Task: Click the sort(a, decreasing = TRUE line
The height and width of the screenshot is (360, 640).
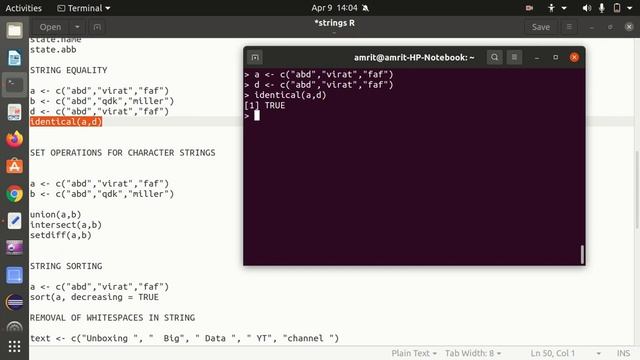Action: (x=94, y=297)
